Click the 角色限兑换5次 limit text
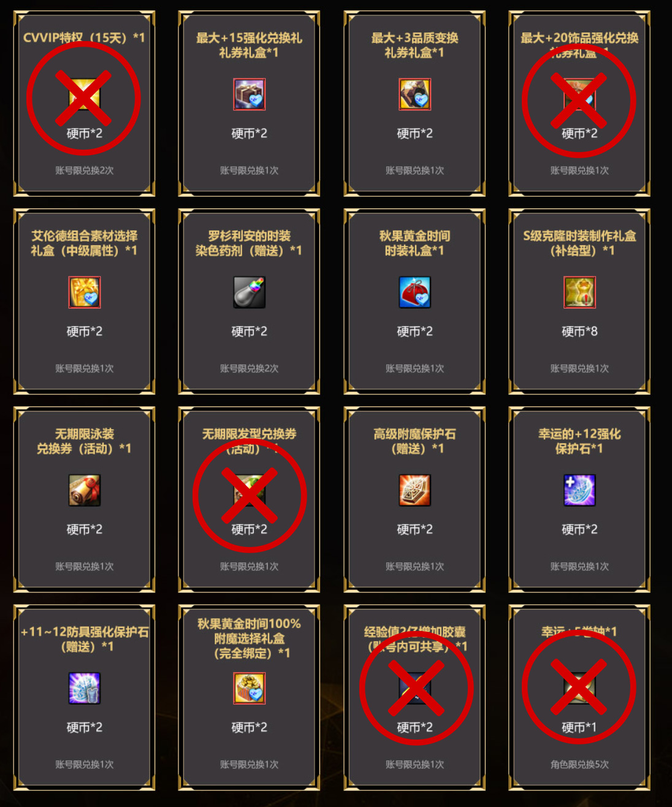 coord(579,765)
